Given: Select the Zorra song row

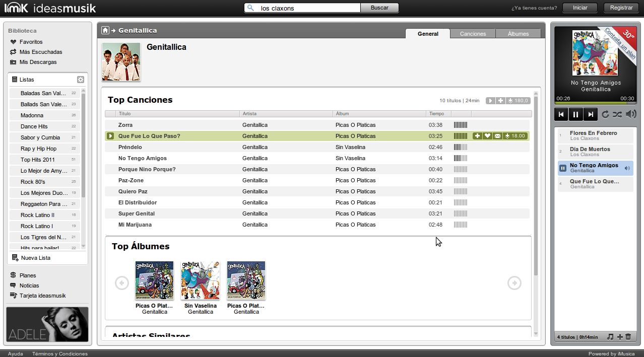Looking at the screenshot, I should (x=317, y=125).
